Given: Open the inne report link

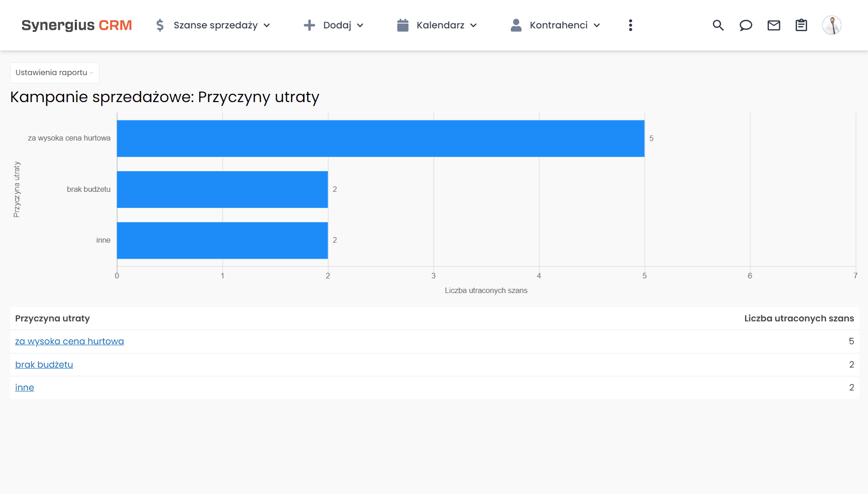Looking at the screenshot, I should click(x=24, y=387).
